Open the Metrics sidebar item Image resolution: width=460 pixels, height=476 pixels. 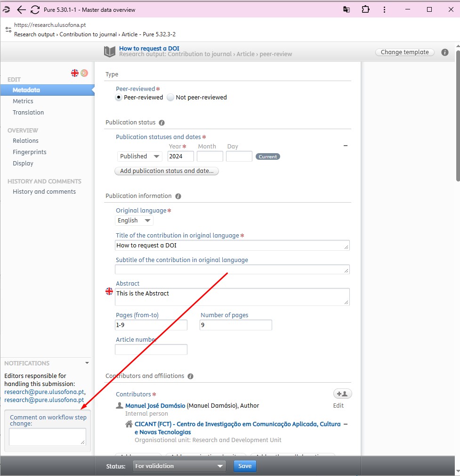coord(23,101)
